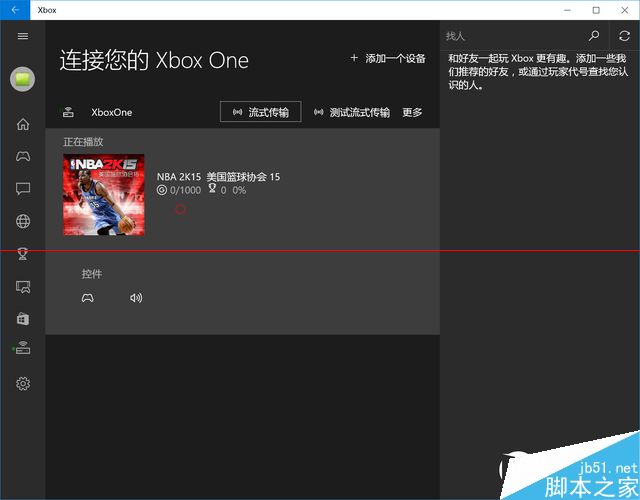Go to the Home sidebar icon
Viewport: 640px width, 500px height.
click(x=23, y=124)
